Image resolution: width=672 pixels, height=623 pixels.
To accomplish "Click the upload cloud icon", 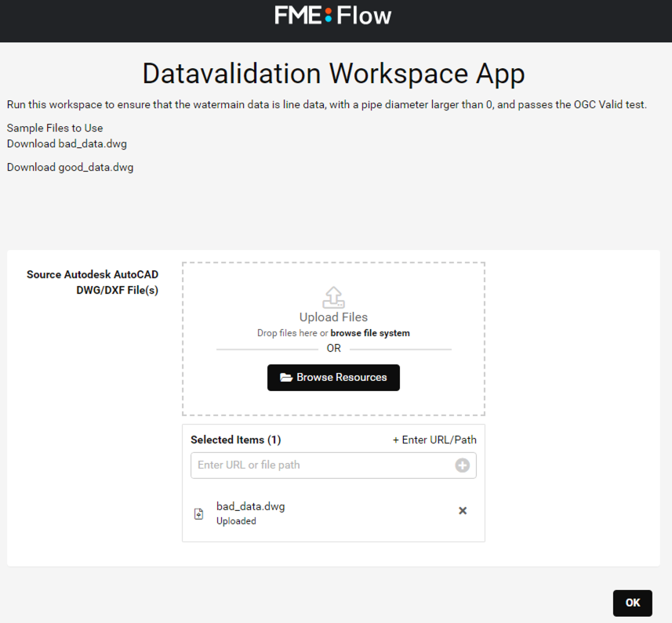I will pos(332,297).
